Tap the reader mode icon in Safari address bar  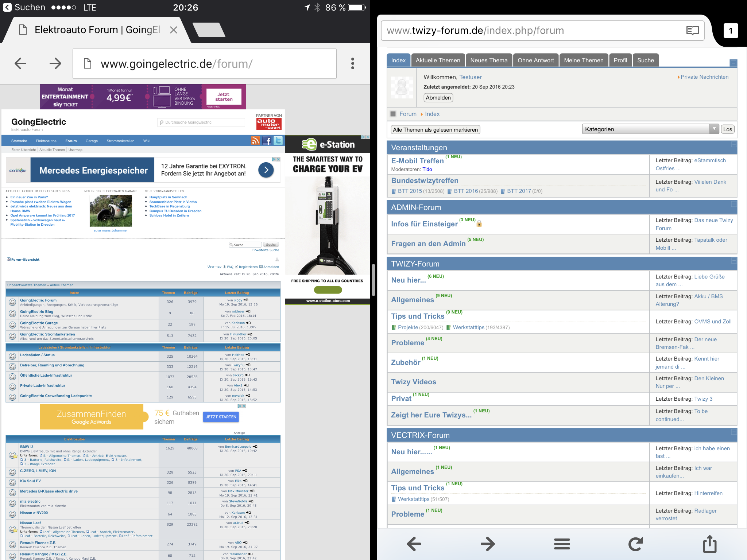[x=692, y=30]
